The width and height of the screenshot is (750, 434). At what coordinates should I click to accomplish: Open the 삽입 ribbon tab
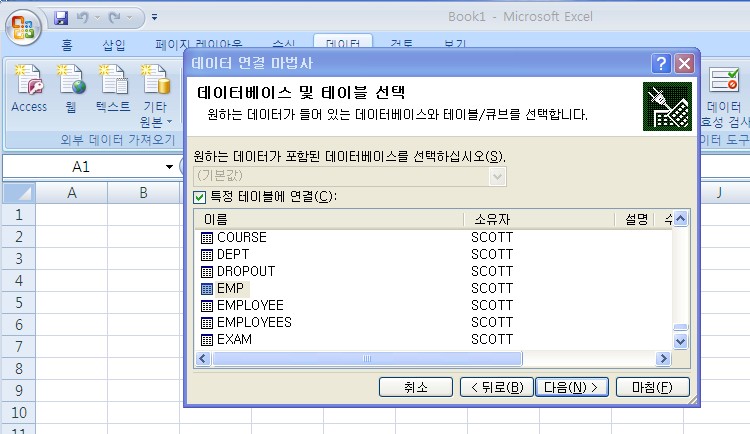(114, 45)
